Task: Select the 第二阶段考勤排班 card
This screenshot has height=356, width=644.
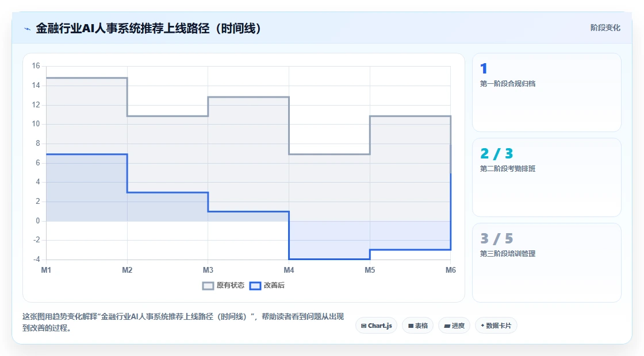Action: (x=547, y=177)
